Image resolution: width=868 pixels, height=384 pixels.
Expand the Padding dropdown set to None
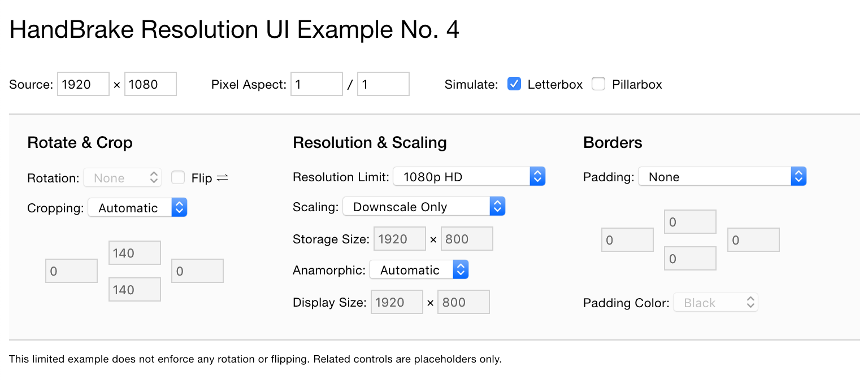click(722, 177)
